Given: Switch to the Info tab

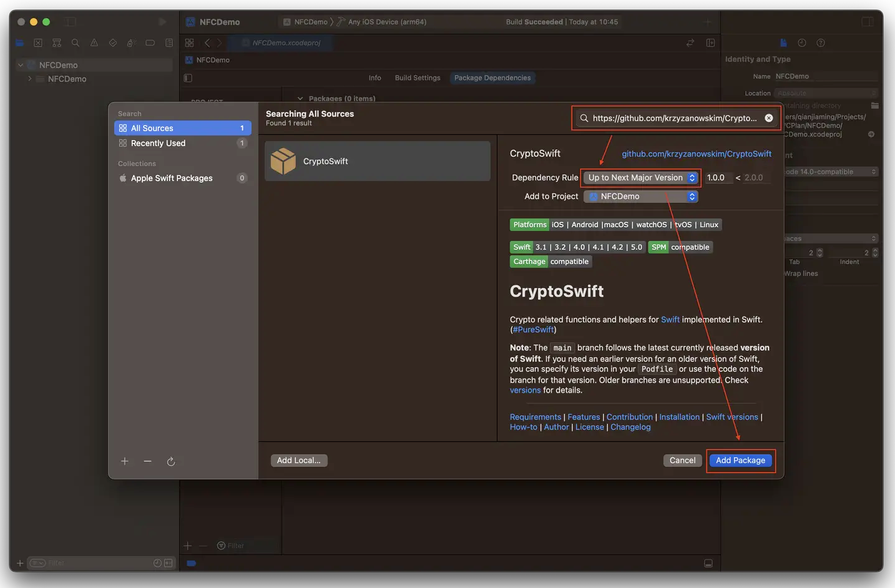Looking at the screenshot, I should click(374, 78).
